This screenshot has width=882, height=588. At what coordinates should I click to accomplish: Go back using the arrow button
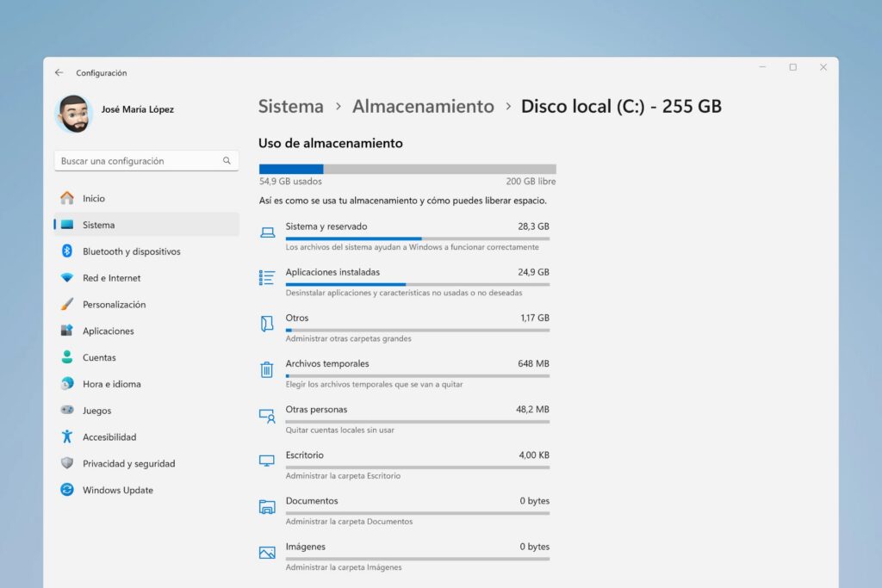click(59, 72)
